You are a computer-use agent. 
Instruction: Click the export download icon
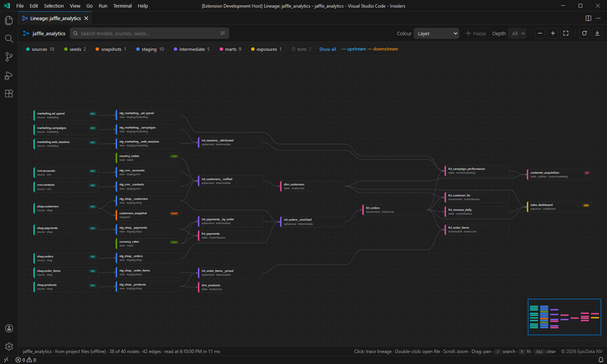coord(597,33)
